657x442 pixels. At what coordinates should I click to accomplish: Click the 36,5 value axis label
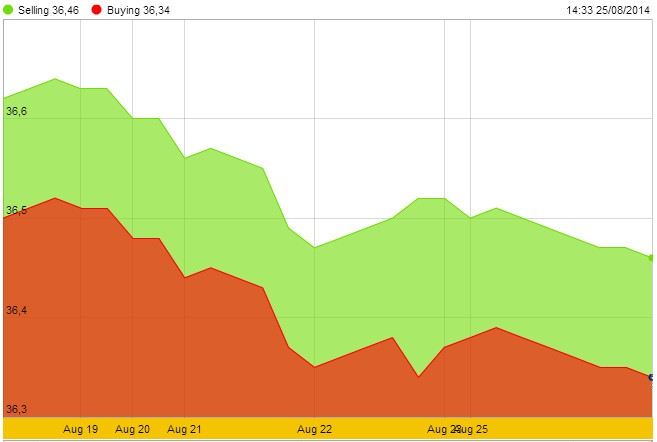coord(17,211)
